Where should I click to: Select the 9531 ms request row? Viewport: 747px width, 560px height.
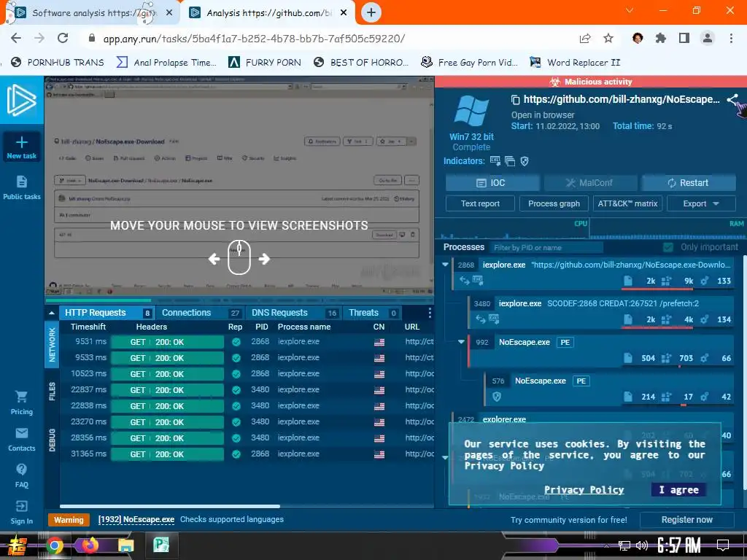tap(247, 342)
